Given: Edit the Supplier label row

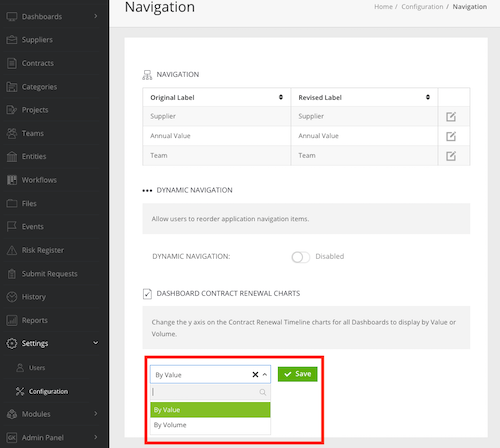Looking at the screenshot, I should click(x=451, y=117).
